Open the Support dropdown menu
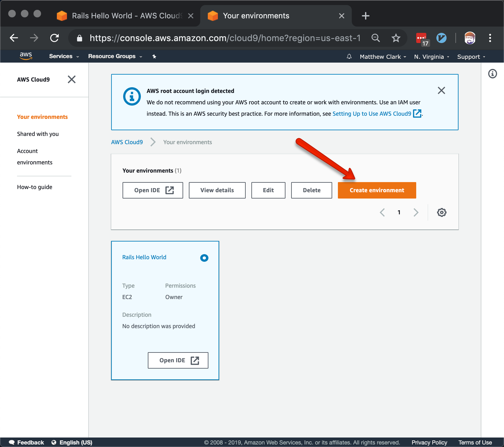The image size is (504, 447). 471,57
